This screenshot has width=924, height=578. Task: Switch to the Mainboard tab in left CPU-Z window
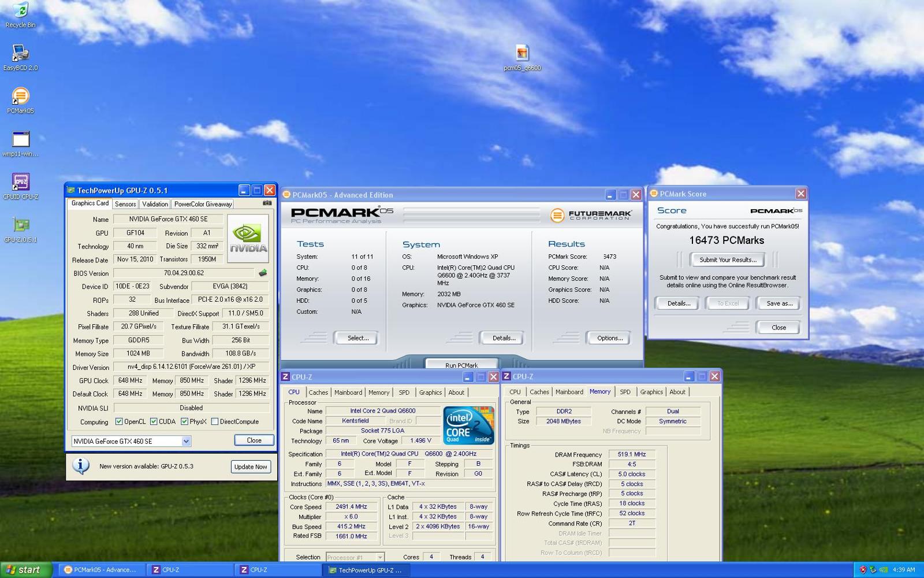pos(348,392)
